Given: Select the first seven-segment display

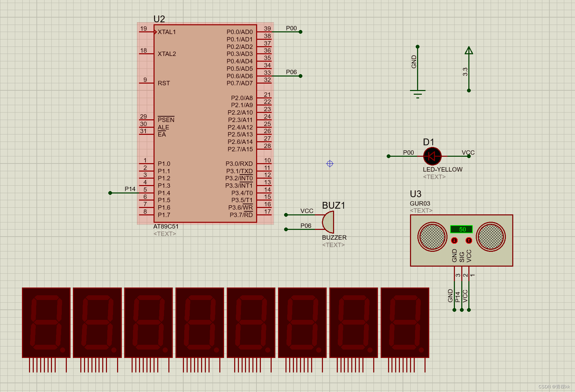Looking at the screenshot, I should (x=46, y=323).
